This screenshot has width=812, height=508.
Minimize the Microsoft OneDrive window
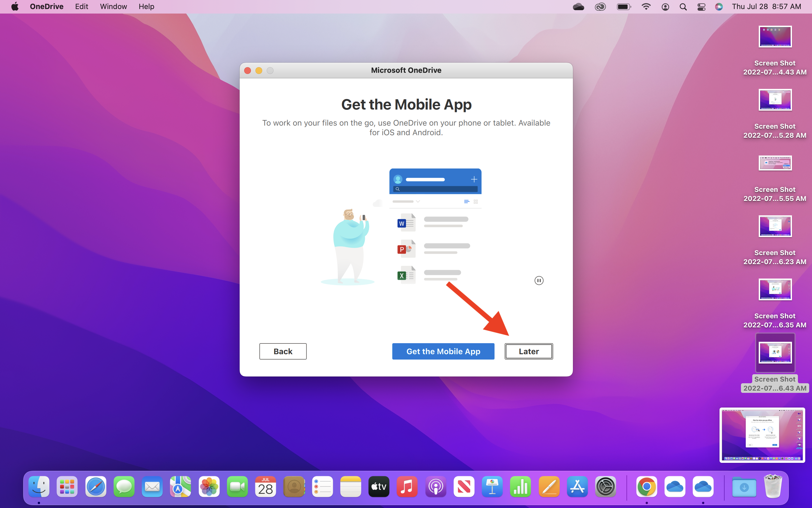click(x=259, y=71)
